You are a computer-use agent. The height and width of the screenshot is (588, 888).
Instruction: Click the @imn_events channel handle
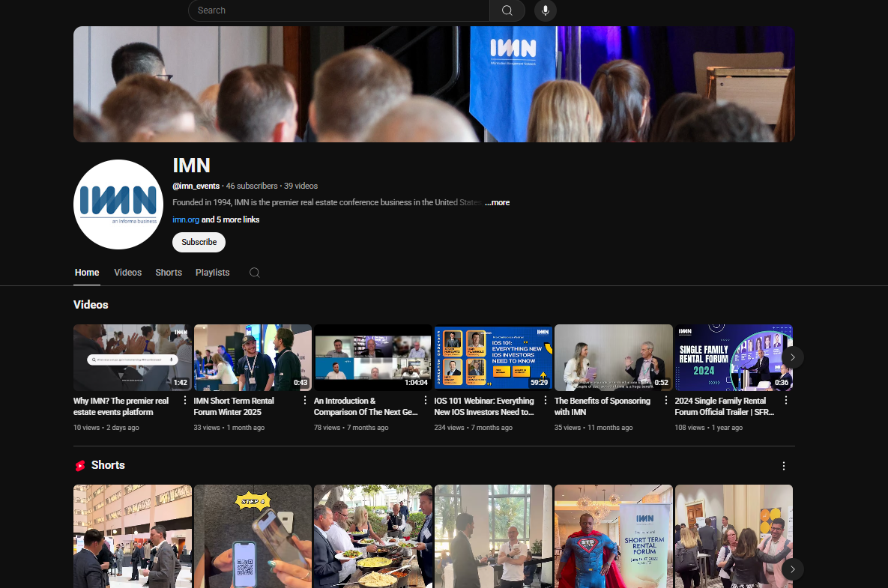point(196,186)
